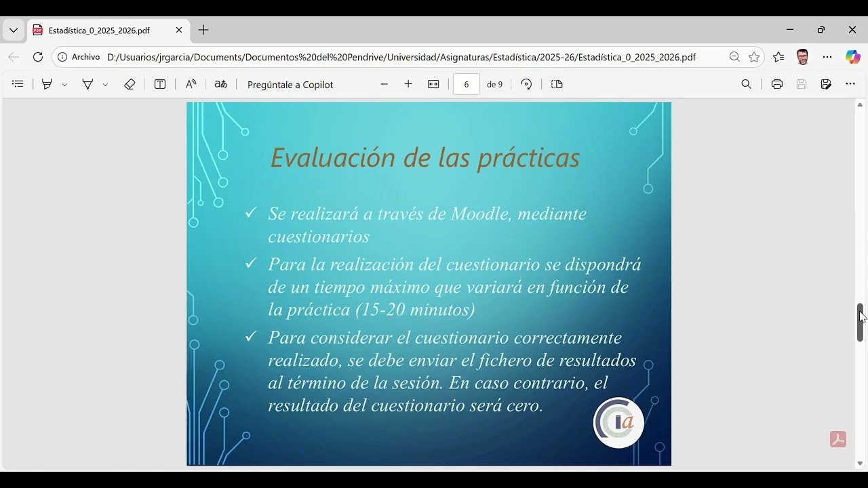Open the address bar zoom-out magnifier
This screenshot has width=868, height=488.
(x=734, y=57)
